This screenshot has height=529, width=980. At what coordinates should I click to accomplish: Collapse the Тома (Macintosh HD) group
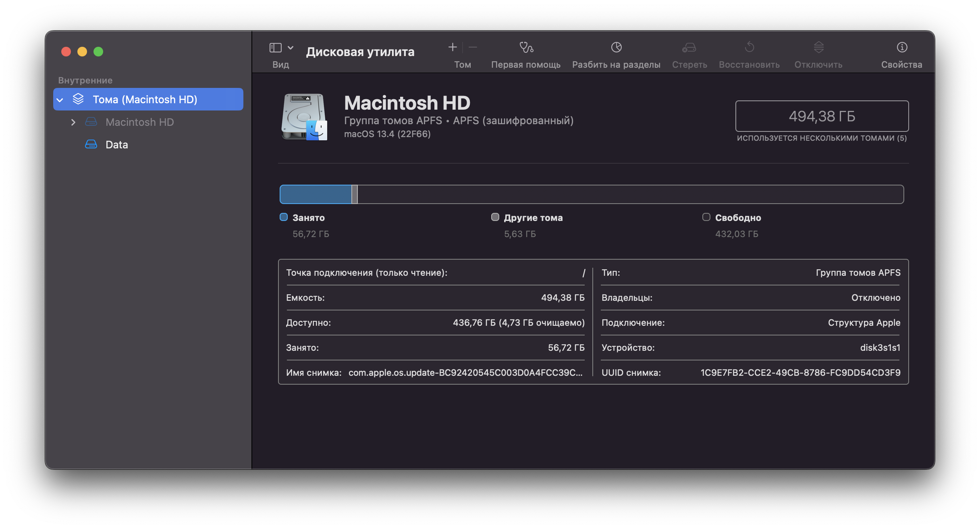pos(60,100)
